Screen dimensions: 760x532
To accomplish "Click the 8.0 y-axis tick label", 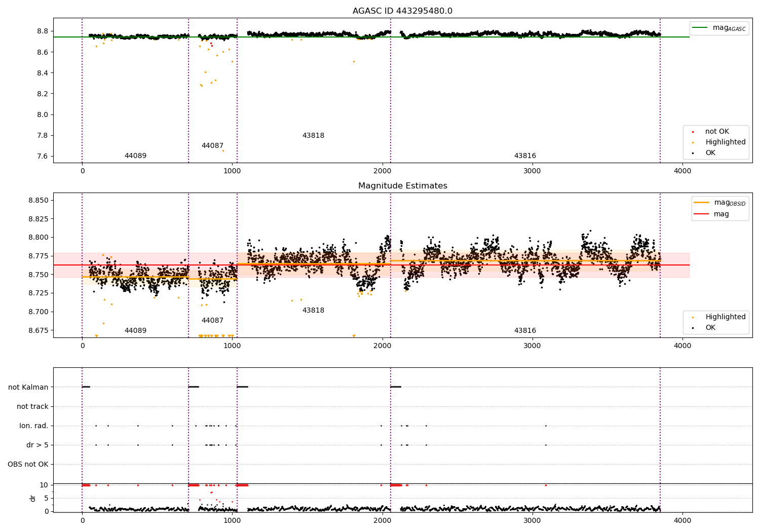I will click(43, 115).
